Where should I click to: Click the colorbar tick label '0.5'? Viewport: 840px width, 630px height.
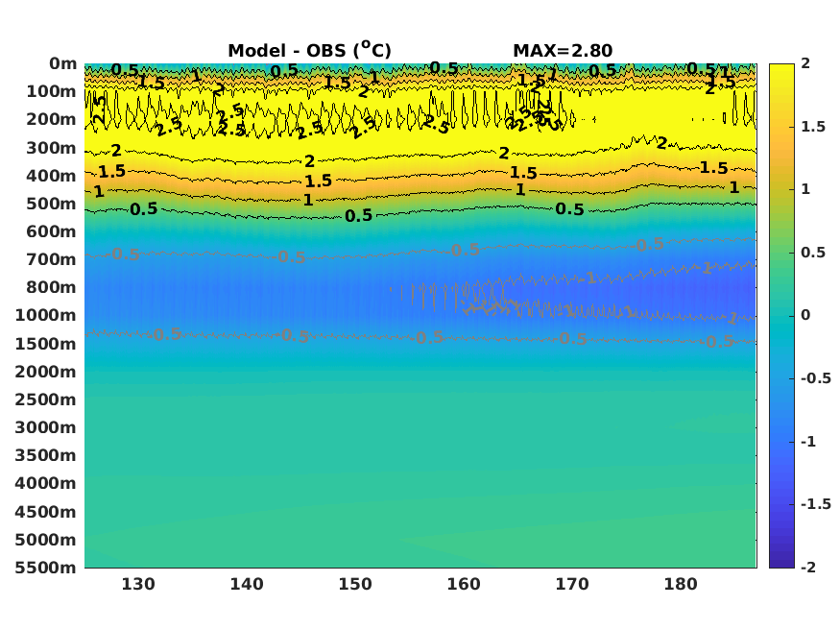(813, 253)
